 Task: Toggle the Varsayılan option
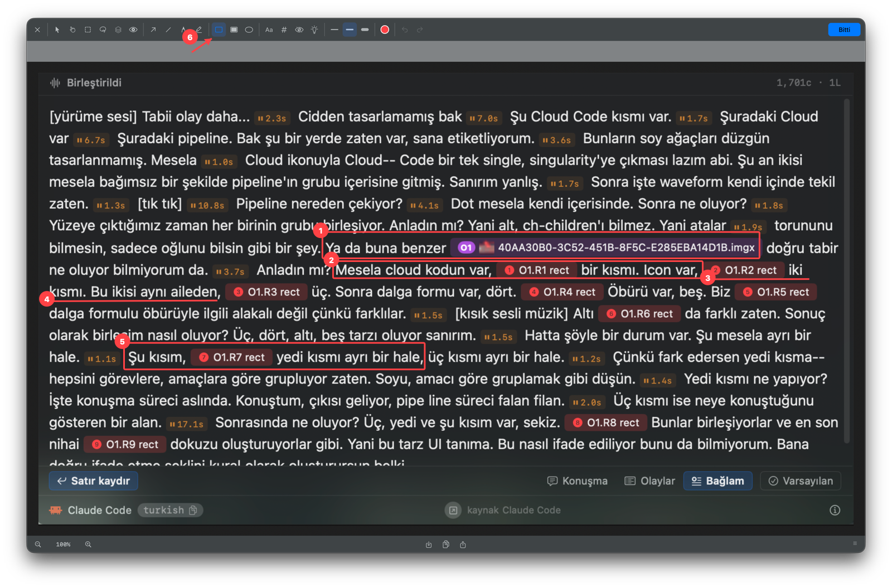(x=801, y=481)
